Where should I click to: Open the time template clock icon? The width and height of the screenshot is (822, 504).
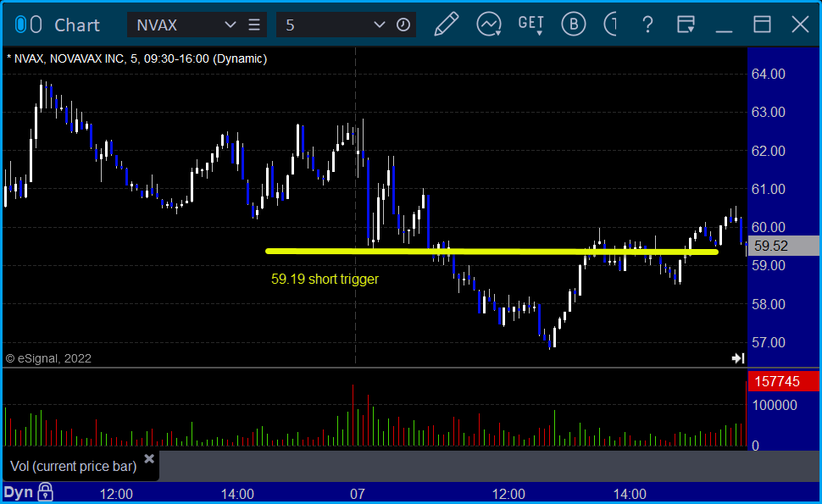[403, 25]
